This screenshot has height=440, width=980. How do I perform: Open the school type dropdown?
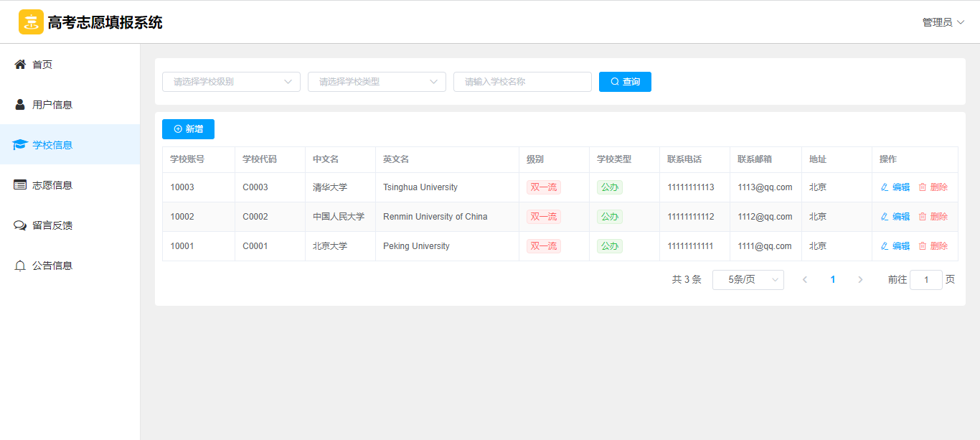[377, 82]
